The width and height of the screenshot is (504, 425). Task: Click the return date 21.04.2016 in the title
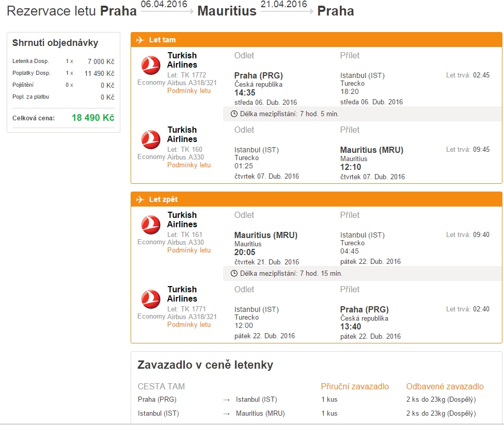[x=284, y=5]
